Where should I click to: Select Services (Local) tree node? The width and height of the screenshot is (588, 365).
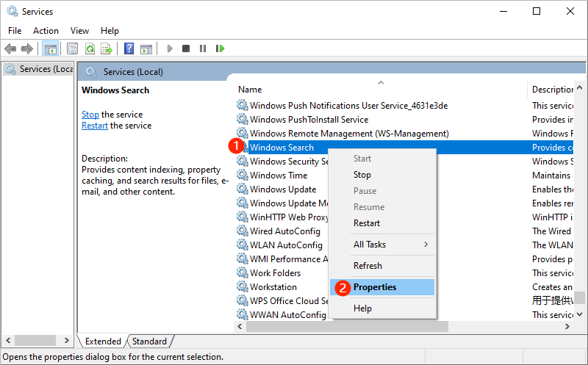[39, 69]
